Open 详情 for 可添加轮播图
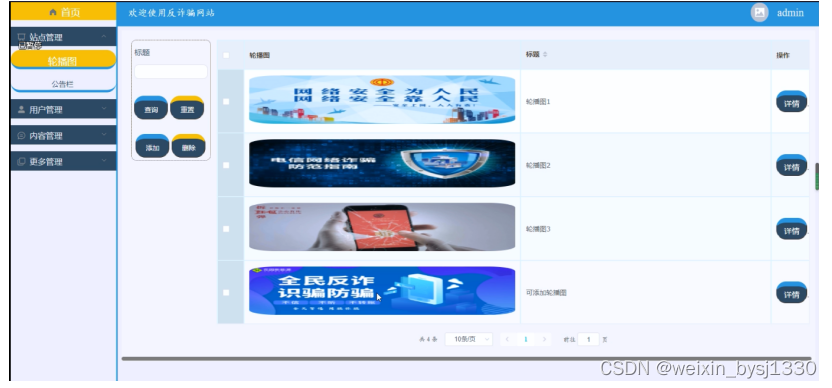The height and width of the screenshot is (388, 832). (792, 293)
